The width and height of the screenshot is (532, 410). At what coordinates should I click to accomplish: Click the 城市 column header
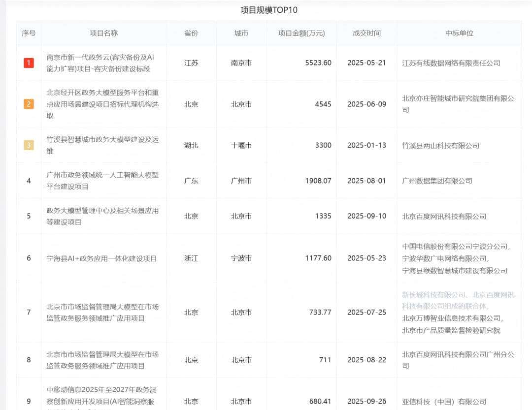[x=241, y=33]
